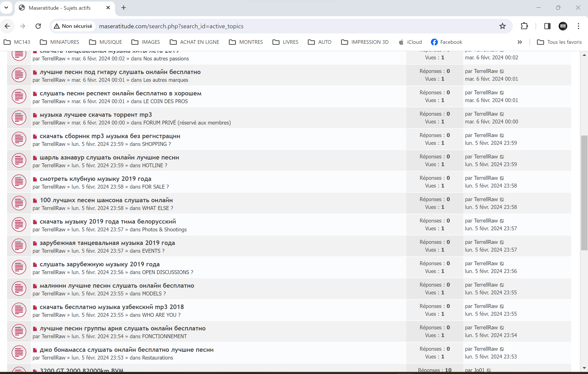Screen dimensions: 588x374
Task: Open the Facebook bookmark
Action: coord(446,42)
